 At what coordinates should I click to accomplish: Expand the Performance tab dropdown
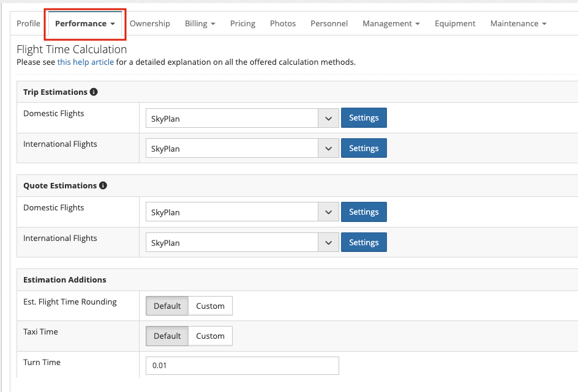point(85,24)
